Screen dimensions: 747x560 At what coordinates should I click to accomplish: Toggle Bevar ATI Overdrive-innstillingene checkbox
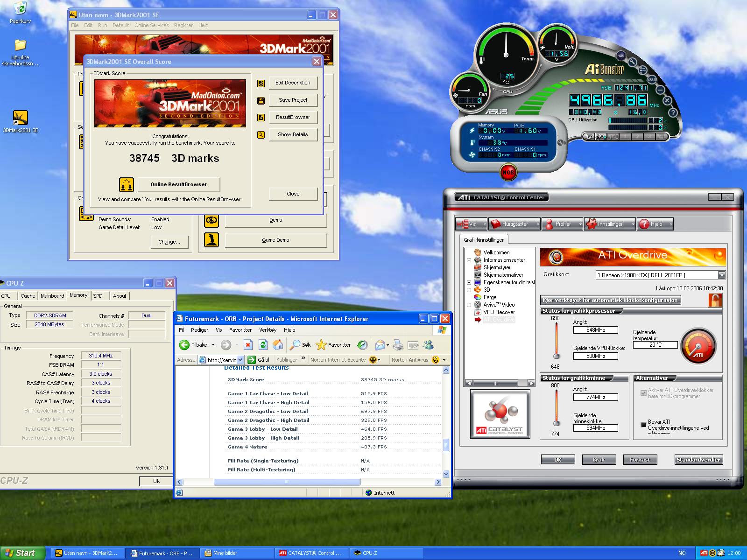pyautogui.click(x=644, y=425)
